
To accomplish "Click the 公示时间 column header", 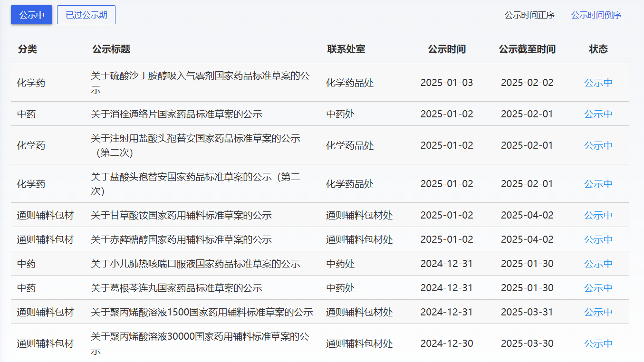I will pos(446,49).
